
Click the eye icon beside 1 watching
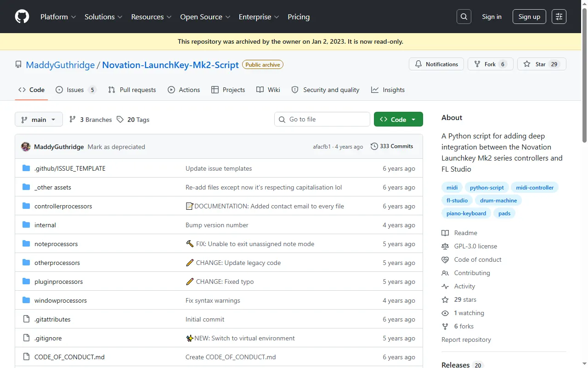(x=445, y=313)
